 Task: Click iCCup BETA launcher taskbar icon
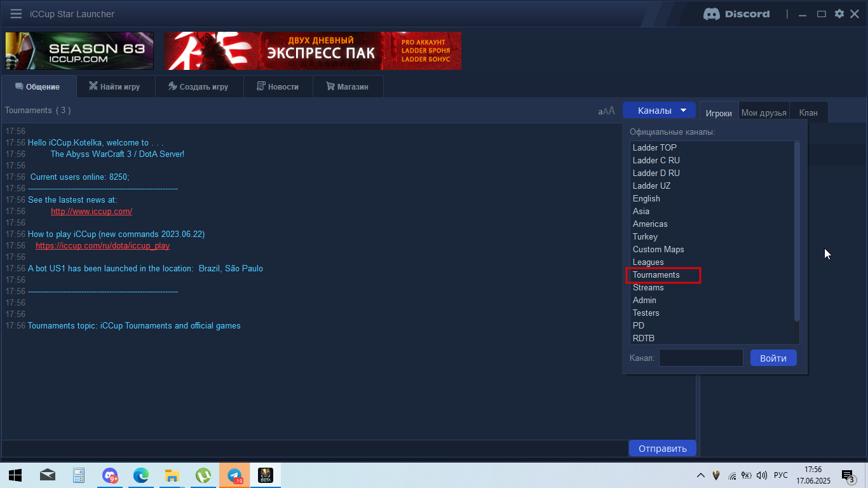[x=266, y=475]
